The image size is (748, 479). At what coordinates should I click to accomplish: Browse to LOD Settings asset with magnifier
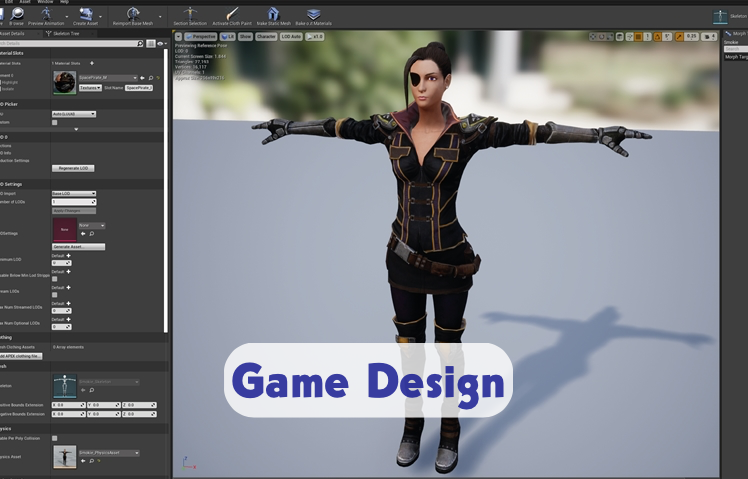[x=92, y=234]
